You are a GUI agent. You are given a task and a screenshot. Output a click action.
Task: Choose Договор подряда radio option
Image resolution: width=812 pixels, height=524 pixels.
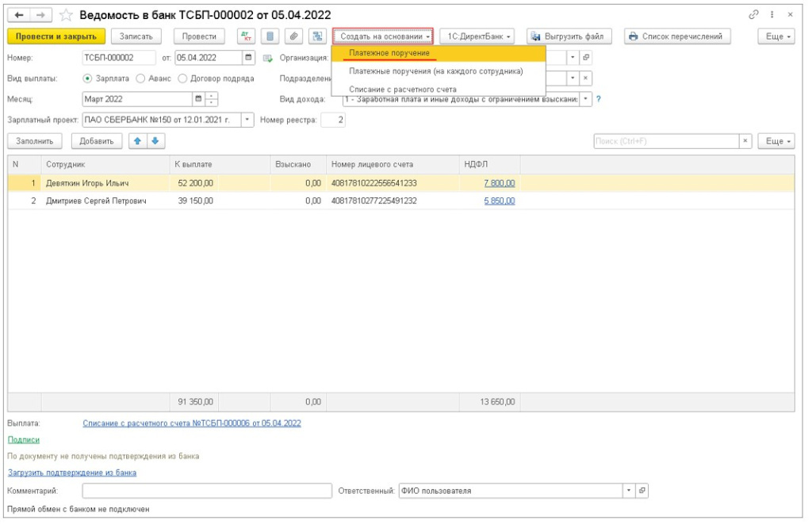pos(182,78)
